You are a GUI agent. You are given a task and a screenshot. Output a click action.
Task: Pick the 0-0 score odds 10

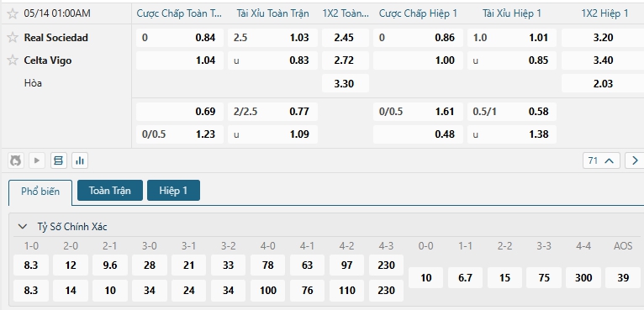coord(426,278)
